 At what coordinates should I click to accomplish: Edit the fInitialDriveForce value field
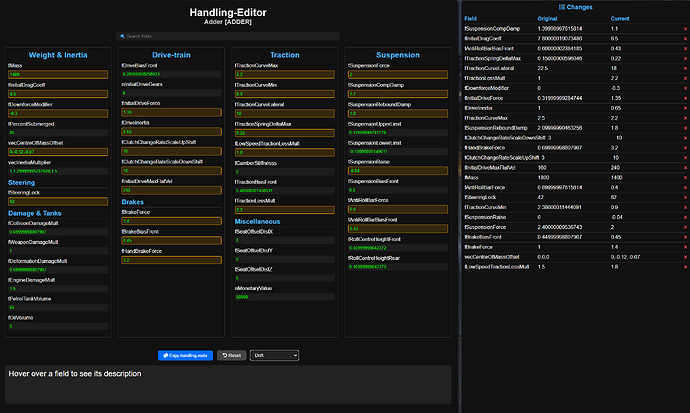pyautogui.click(x=171, y=112)
